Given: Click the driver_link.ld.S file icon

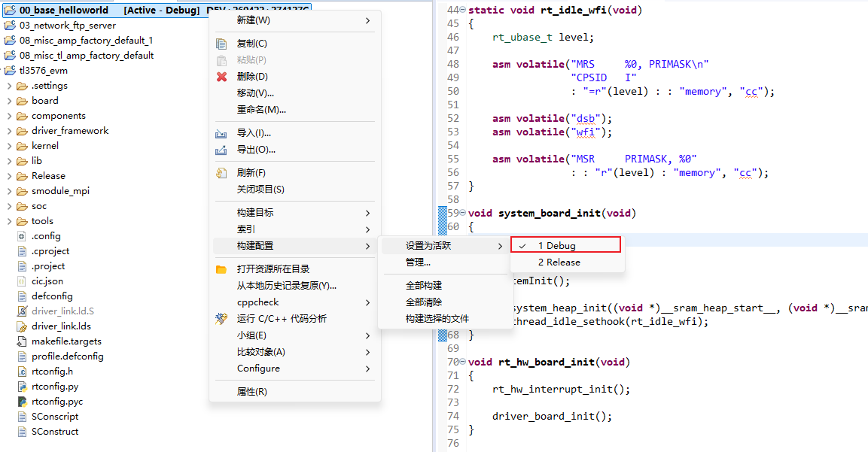Looking at the screenshot, I should 22,311.
